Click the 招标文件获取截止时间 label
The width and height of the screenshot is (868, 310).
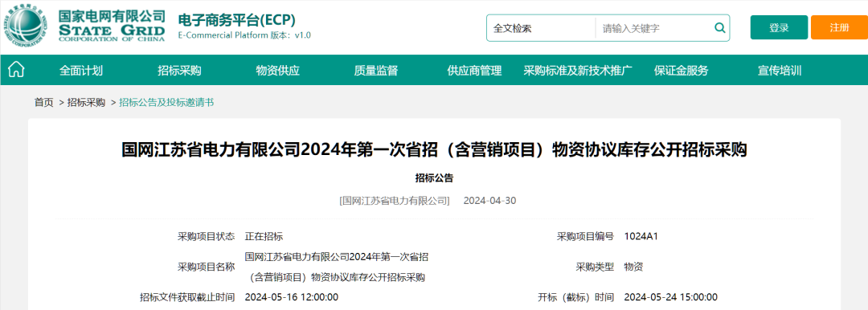point(187,297)
